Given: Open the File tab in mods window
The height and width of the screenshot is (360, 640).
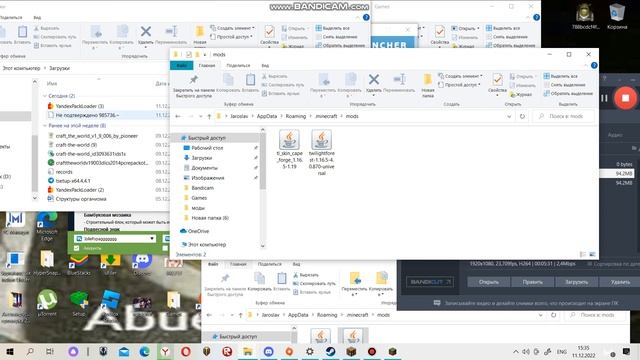Looking at the screenshot, I should [181, 65].
